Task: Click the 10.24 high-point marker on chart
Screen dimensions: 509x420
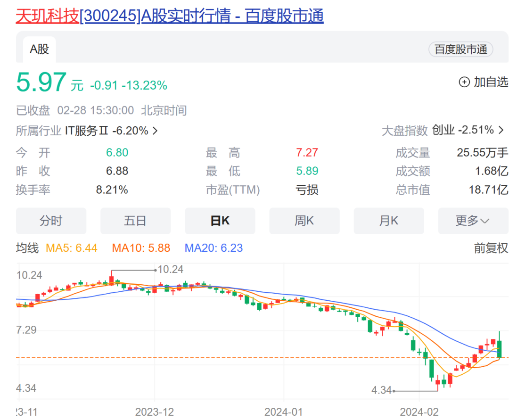Action: coord(170,270)
